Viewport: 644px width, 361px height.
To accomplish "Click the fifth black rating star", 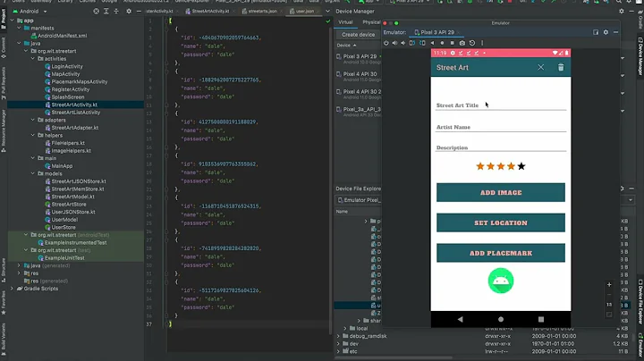I will [x=521, y=166].
